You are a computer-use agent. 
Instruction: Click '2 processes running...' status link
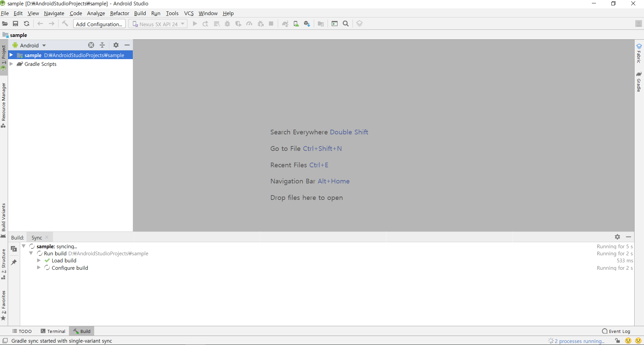[579, 341]
